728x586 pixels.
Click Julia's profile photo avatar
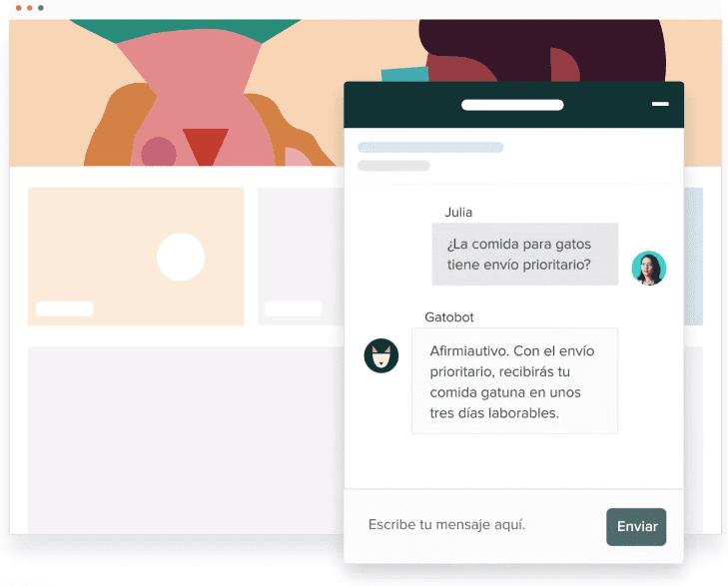tap(648, 269)
